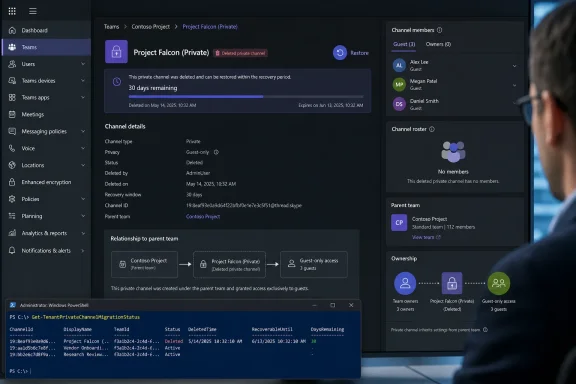
Task: Open Enhanced encryption menu item
Action: 46,182
